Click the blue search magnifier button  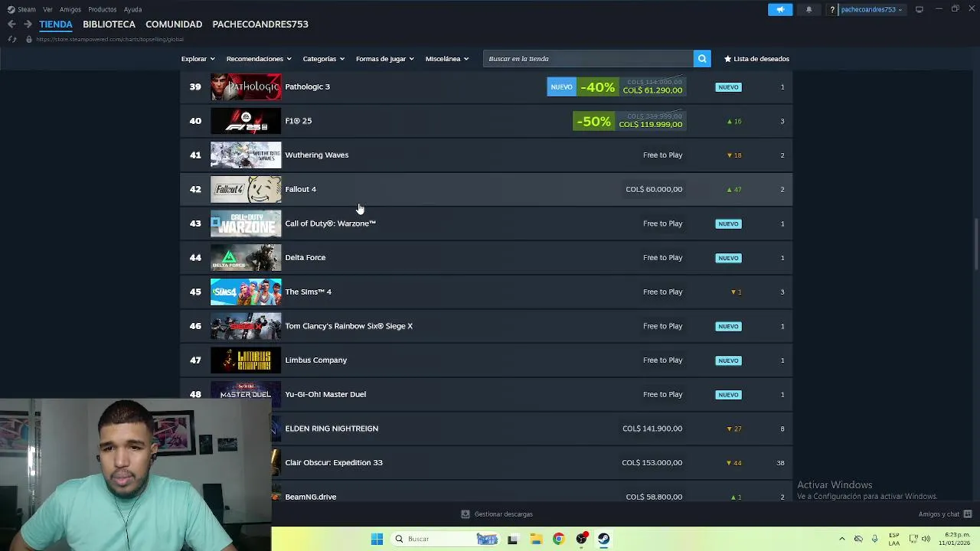click(702, 59)
